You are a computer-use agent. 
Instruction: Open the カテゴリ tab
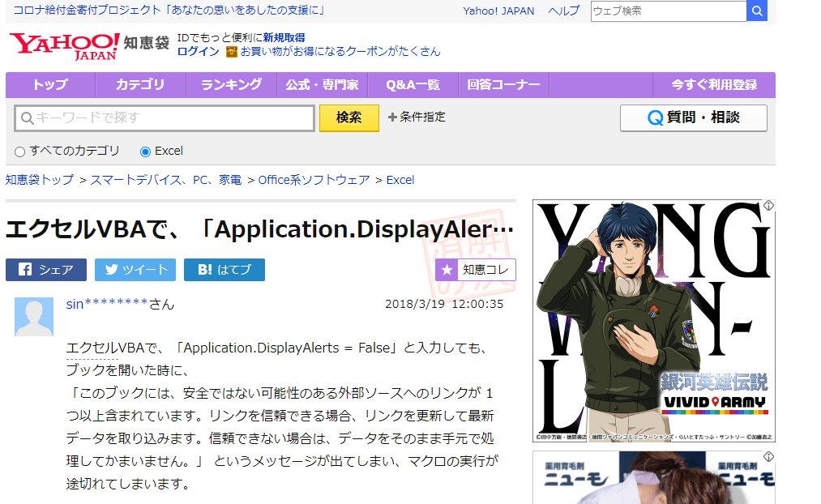point(140,85)
